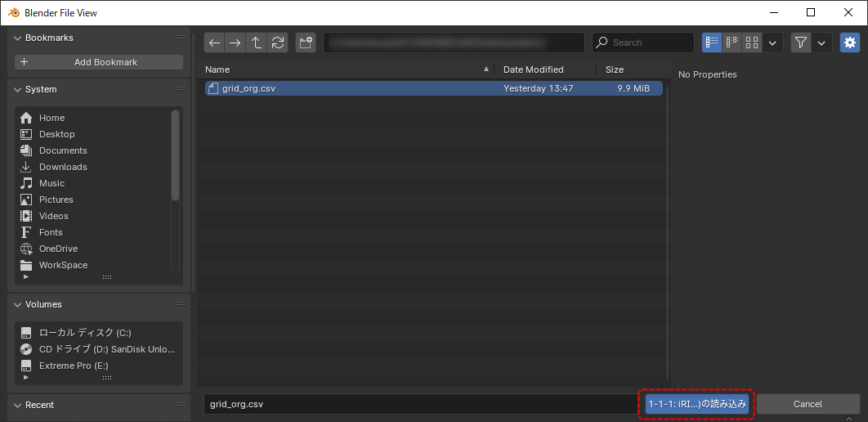Click the file list vertical scrollbar
868x422 pixels.
point(666,232)
